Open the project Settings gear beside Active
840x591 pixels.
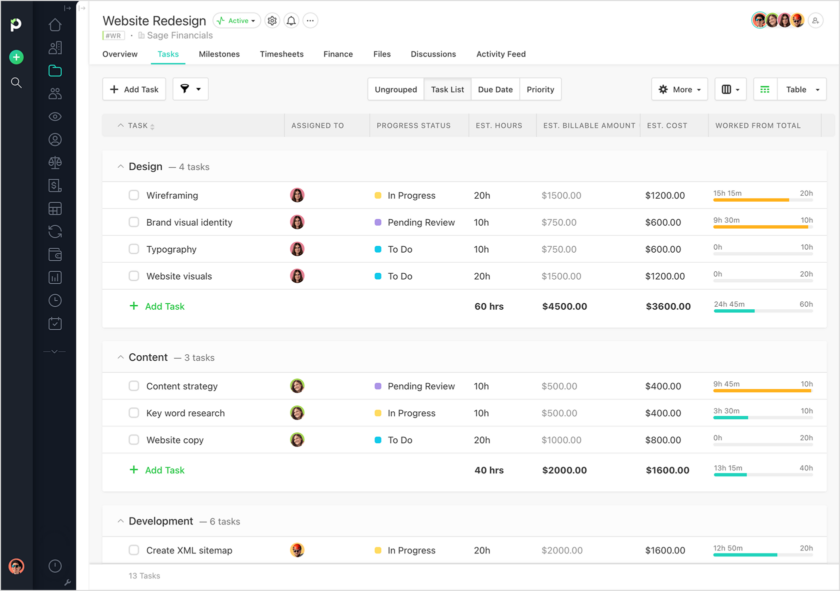click(x=271, y=20)
